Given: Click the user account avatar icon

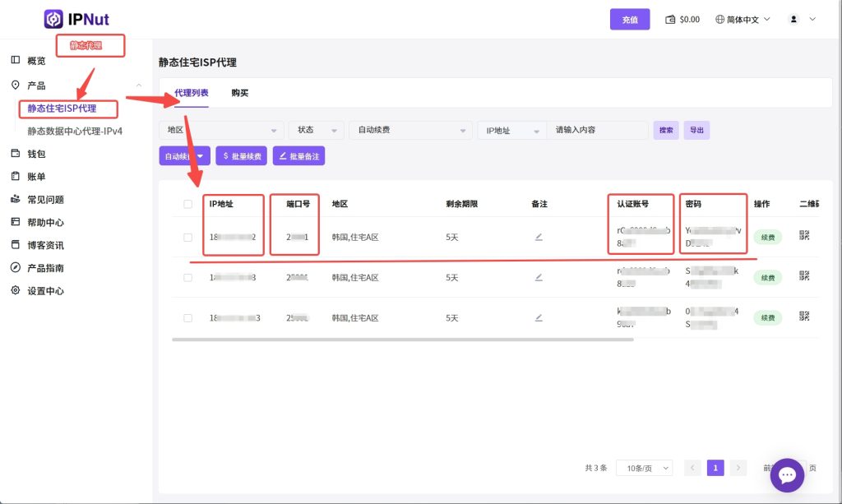Looking at the screenshot, I should click(x=793, y=19).
